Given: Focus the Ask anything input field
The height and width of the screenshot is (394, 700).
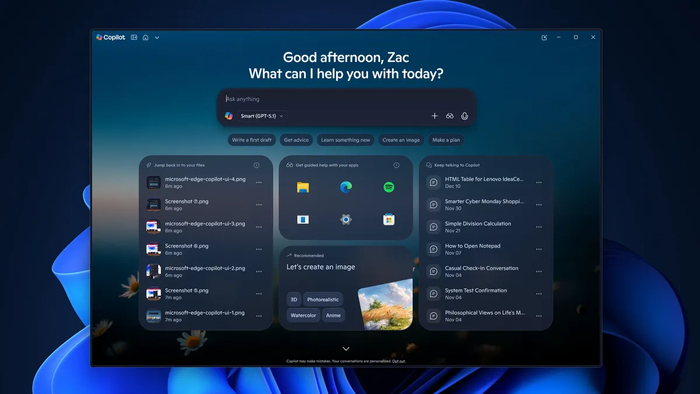Looking at the screenshot, I should point(346,99).
